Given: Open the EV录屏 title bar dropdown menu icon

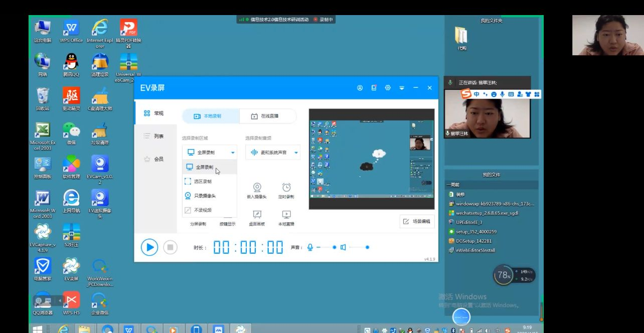Looking at the screenshot, I should (x=401, y=88).
